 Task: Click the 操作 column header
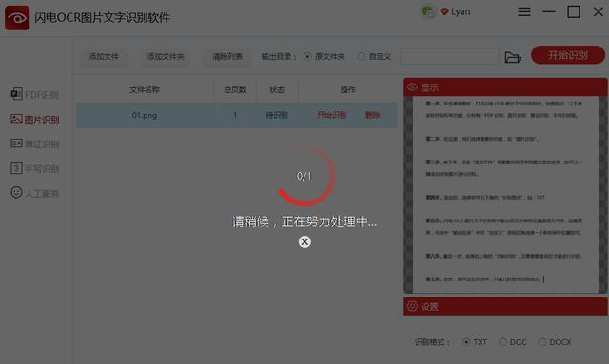[348, 90]
